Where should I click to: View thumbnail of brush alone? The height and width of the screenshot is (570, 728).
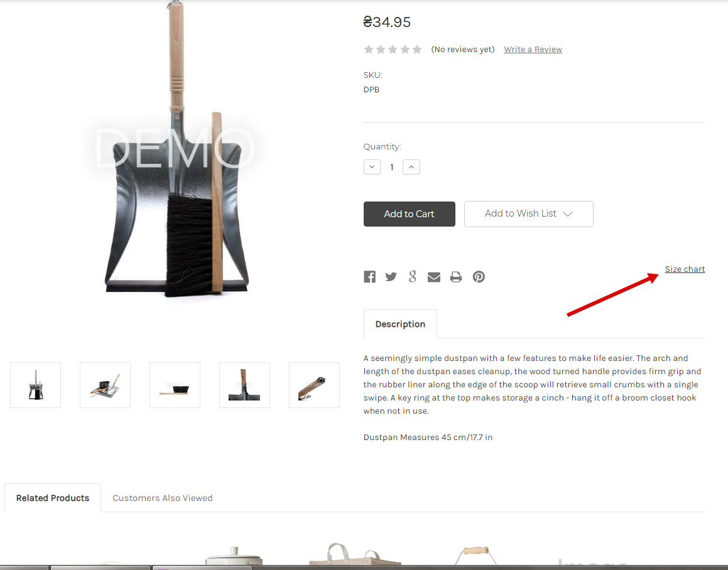175,385
